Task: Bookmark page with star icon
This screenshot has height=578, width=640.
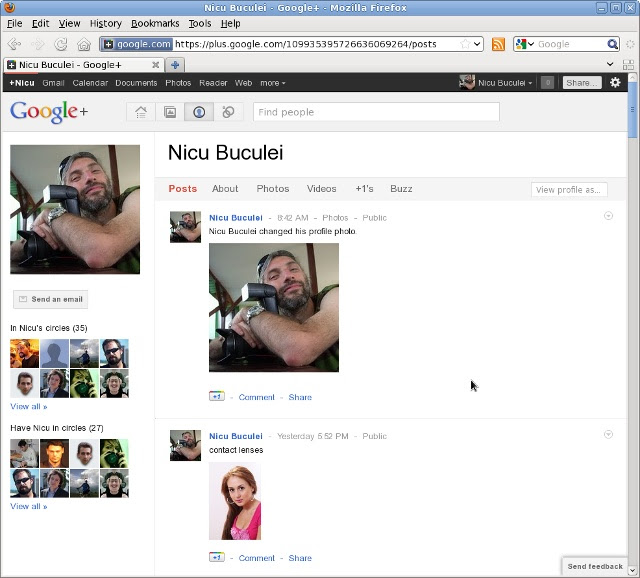Action: 465,44
